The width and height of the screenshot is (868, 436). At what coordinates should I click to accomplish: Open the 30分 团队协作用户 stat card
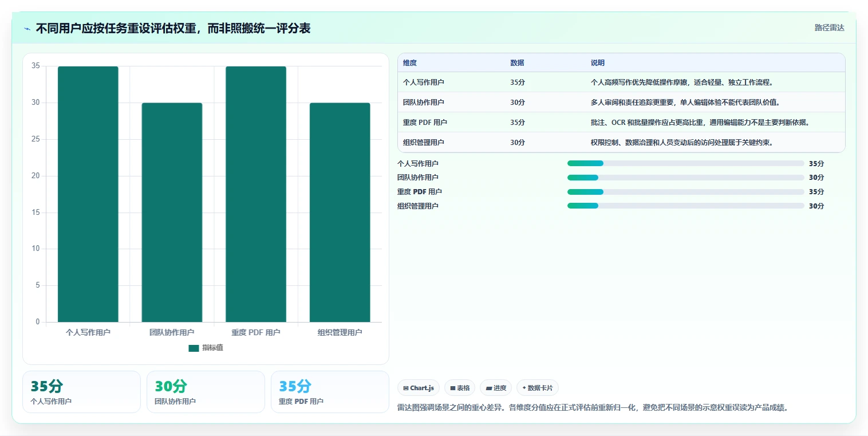[x=206, y=392]
